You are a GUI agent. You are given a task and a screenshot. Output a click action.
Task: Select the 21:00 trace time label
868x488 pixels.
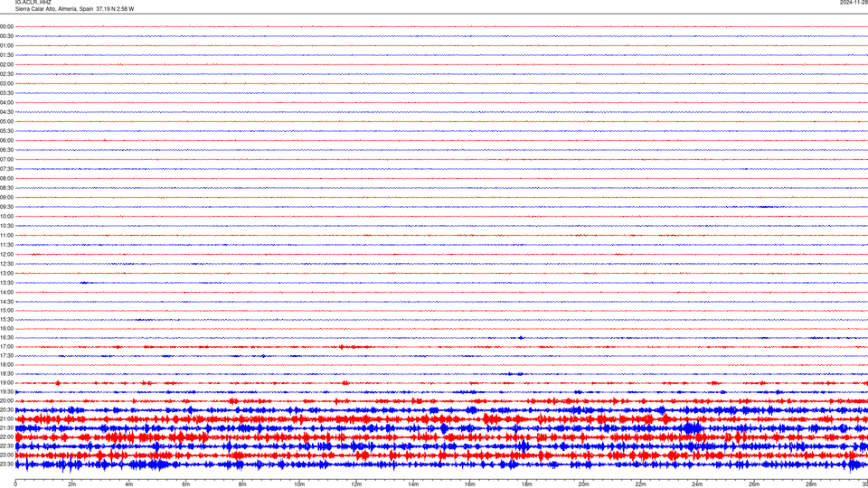(x=6, y=418)
